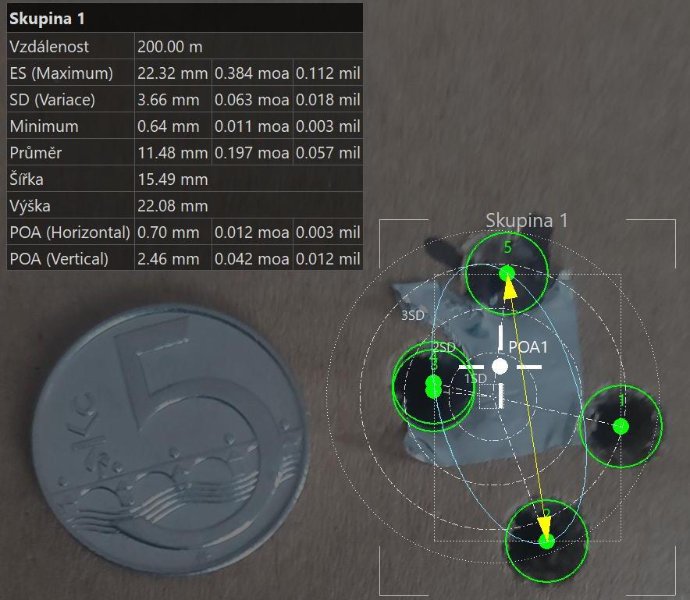Select the overlapping left shot markers

tap(433, 386)
